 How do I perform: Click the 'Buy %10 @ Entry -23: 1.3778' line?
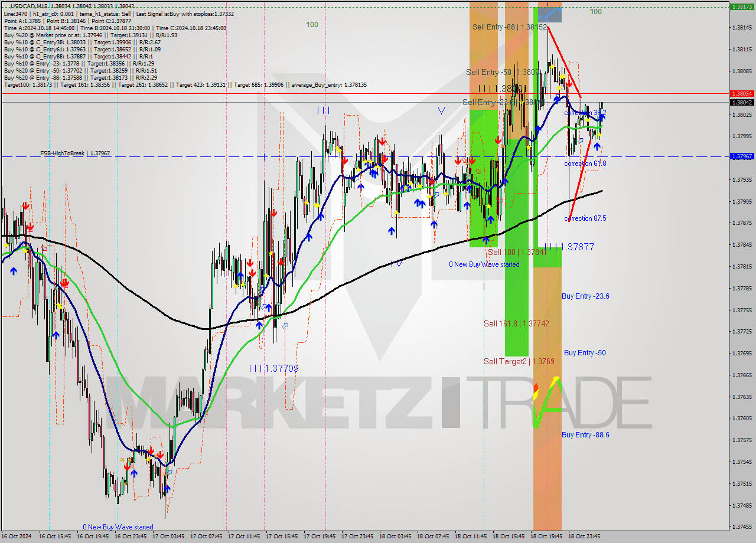tap(79, 63)
